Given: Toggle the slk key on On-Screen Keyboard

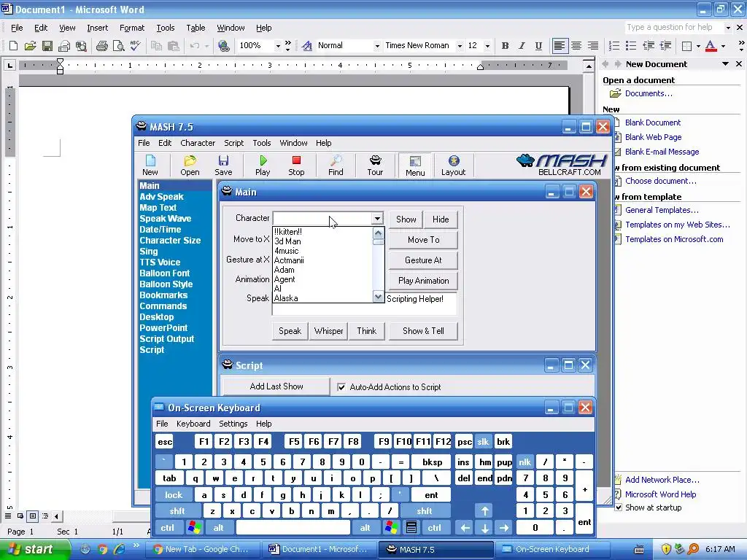Looking at the screenshot, I should click(x=483, y=441).
